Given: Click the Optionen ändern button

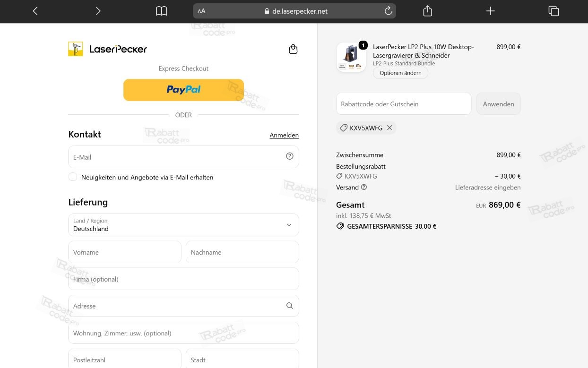Looking at the screenshot, I should pos(400,73).
